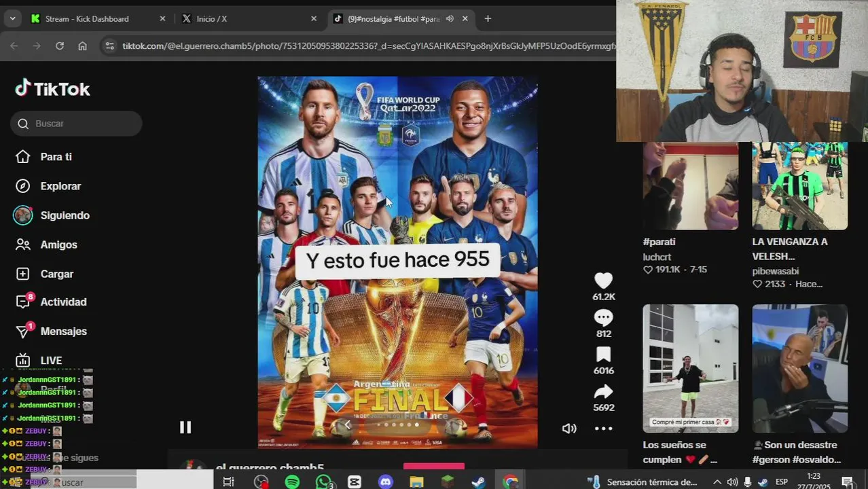
Task: Bookmark the post showing 6016 saves
Action: (x=603, y=355)
